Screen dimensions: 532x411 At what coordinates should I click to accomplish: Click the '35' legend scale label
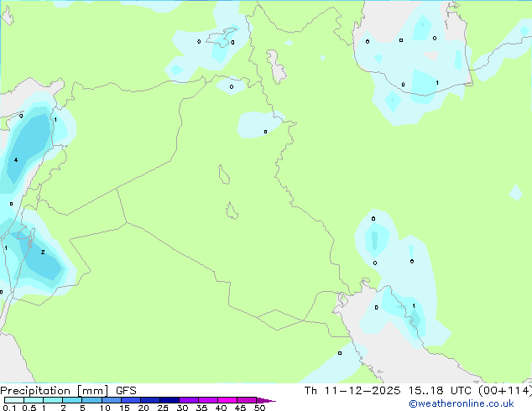tap(201, 408)
